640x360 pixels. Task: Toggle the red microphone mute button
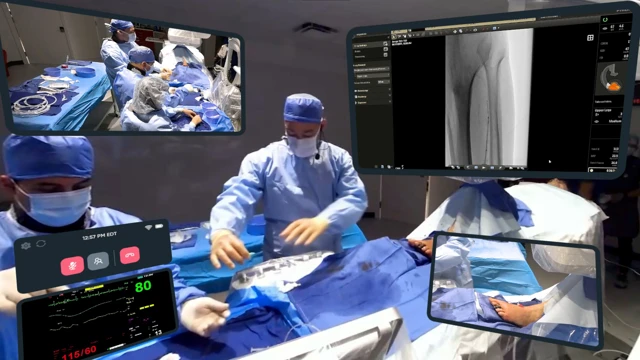point(72,266)
